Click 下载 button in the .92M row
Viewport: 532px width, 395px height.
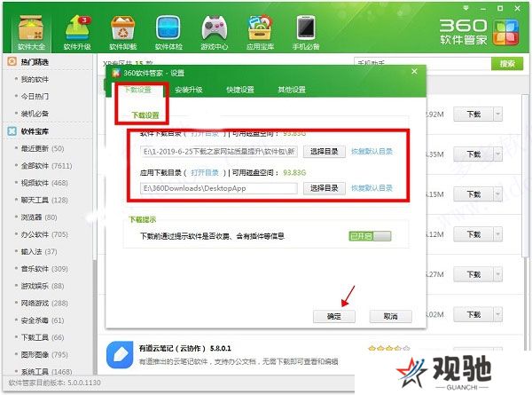[473, 115]
